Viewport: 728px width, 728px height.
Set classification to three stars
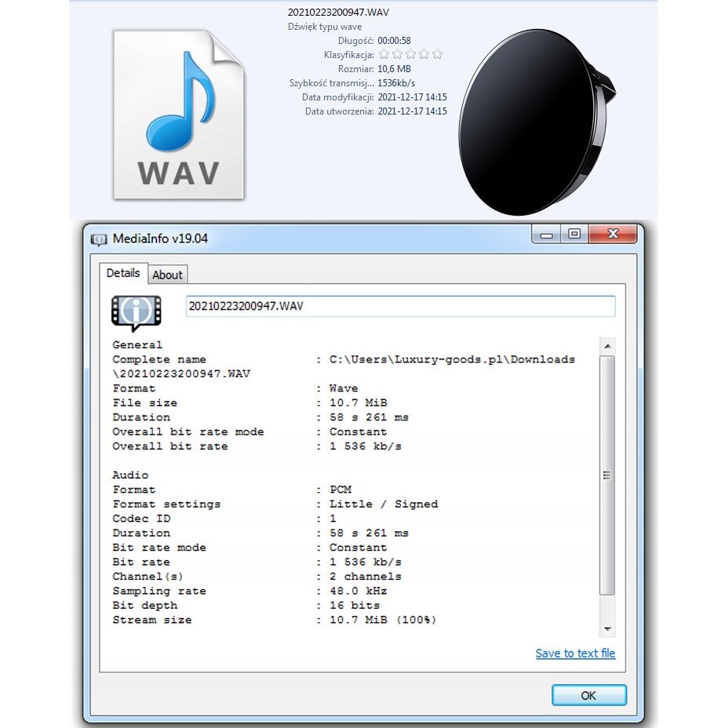(410, 55)
